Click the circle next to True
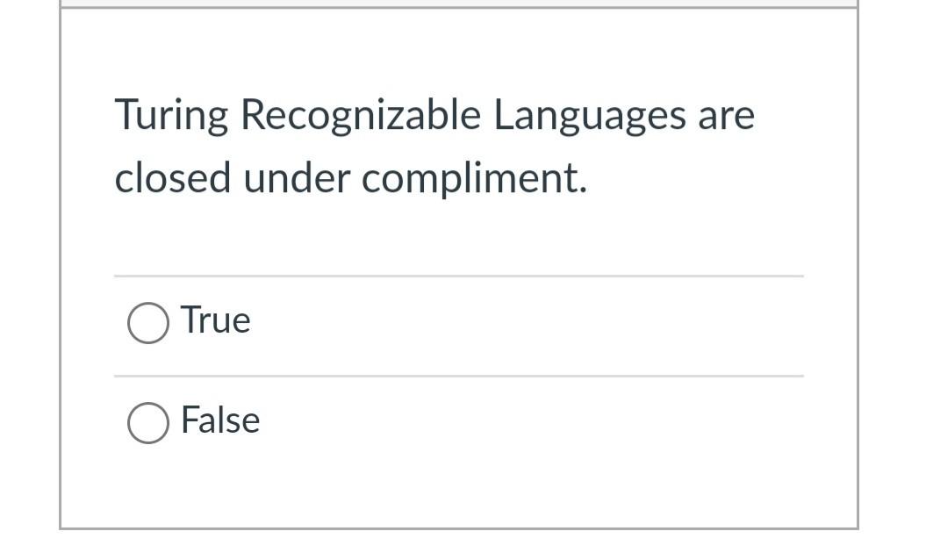 click(x=149, y=321)
